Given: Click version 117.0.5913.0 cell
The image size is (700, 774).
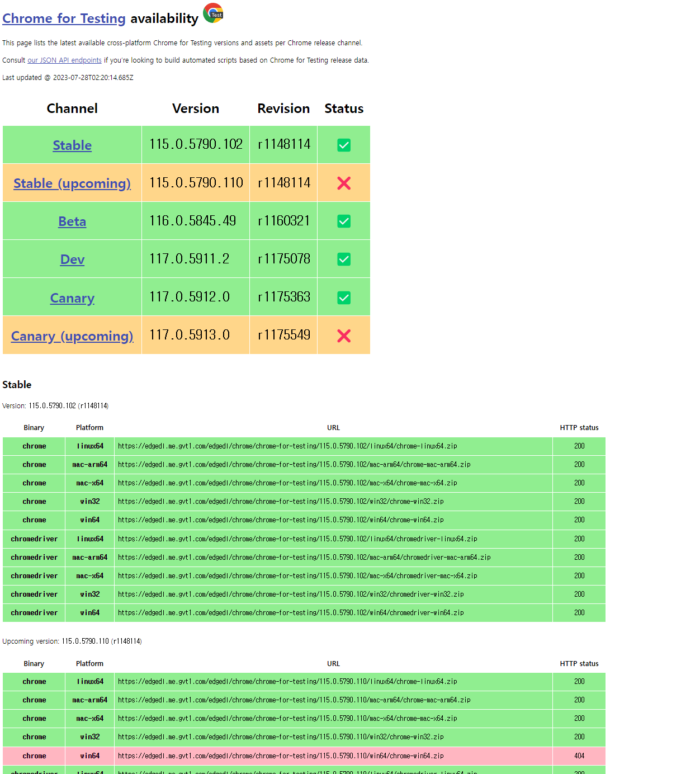Looking at the screenshot, I should 196,335.
